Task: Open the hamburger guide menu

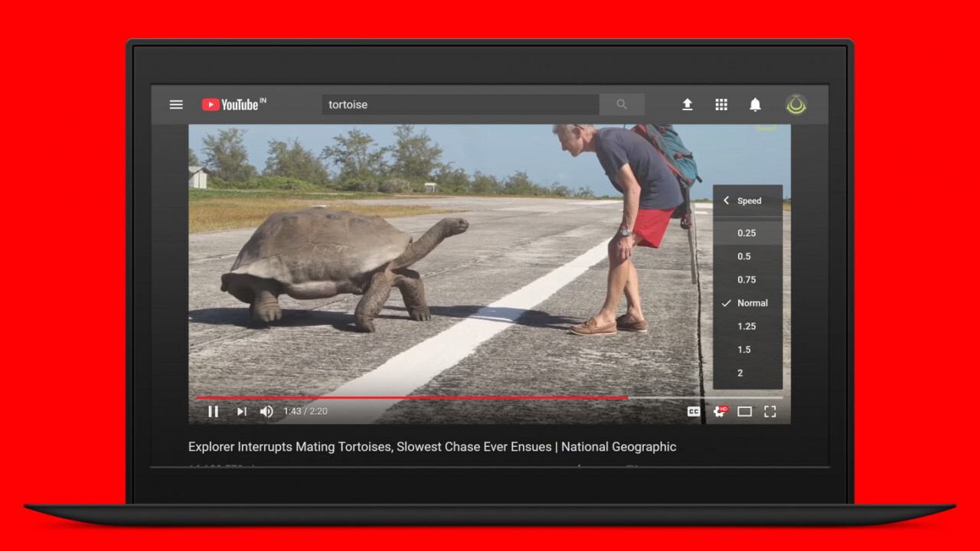Action: (x=176, y=105)
